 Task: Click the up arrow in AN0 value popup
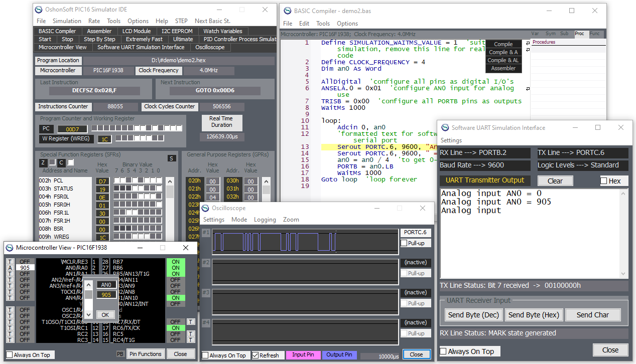[88, 285]
